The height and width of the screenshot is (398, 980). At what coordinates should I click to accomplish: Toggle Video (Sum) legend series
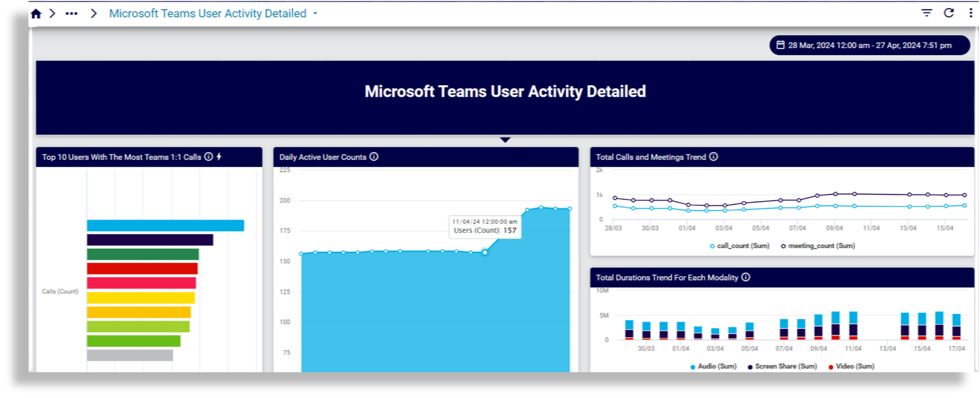(851, 366)
